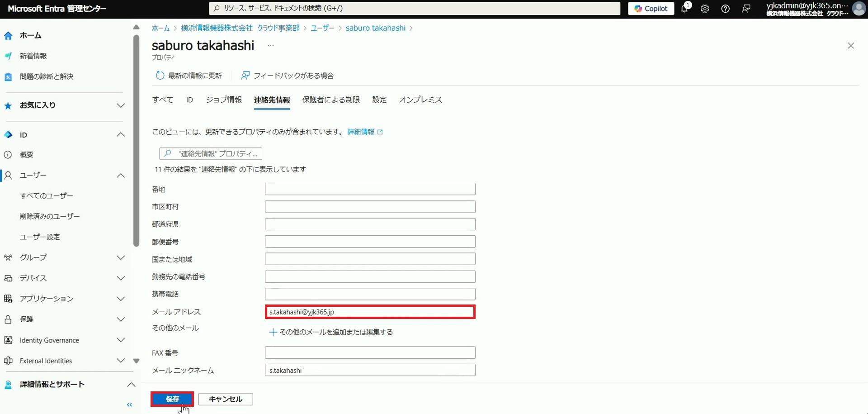
Task: Click the feedback icon in top bar
Action: pos(746,9)
